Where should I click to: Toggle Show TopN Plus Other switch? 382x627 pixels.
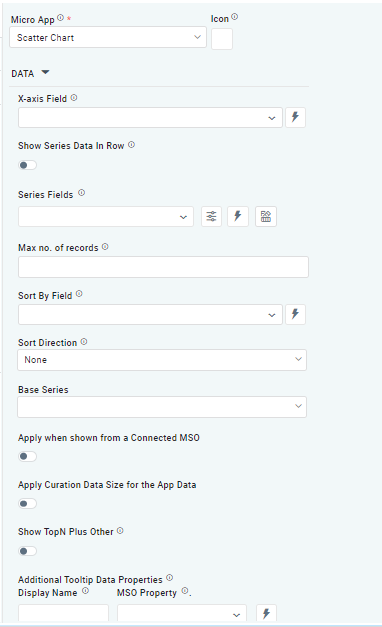pyautogui.click(x=27, y=551)
